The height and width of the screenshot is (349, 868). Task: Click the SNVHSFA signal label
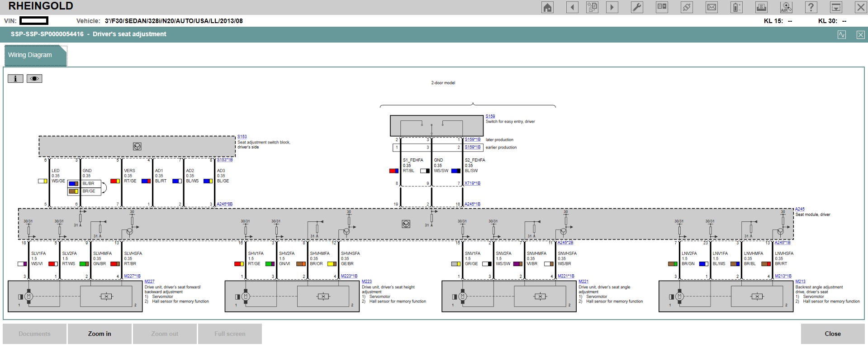point(567,253)
